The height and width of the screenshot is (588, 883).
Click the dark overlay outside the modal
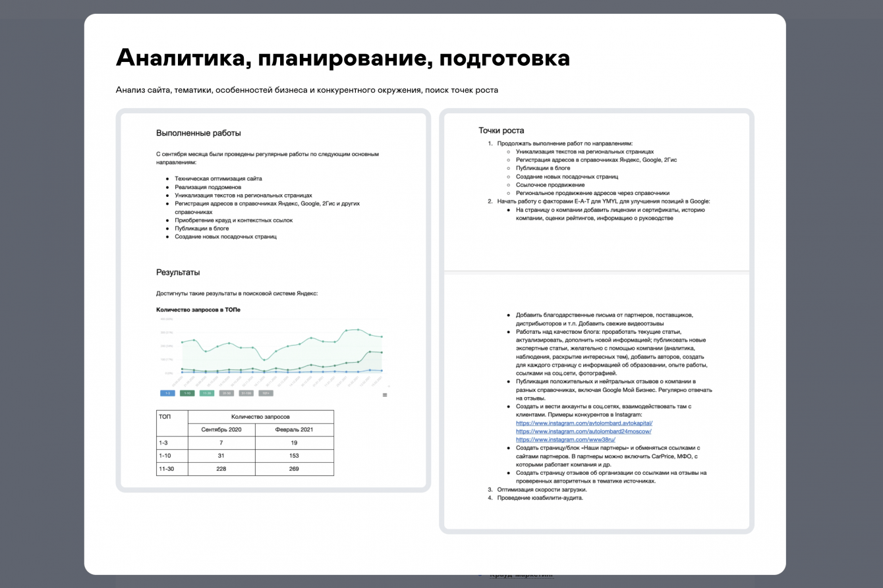(40, 296)
